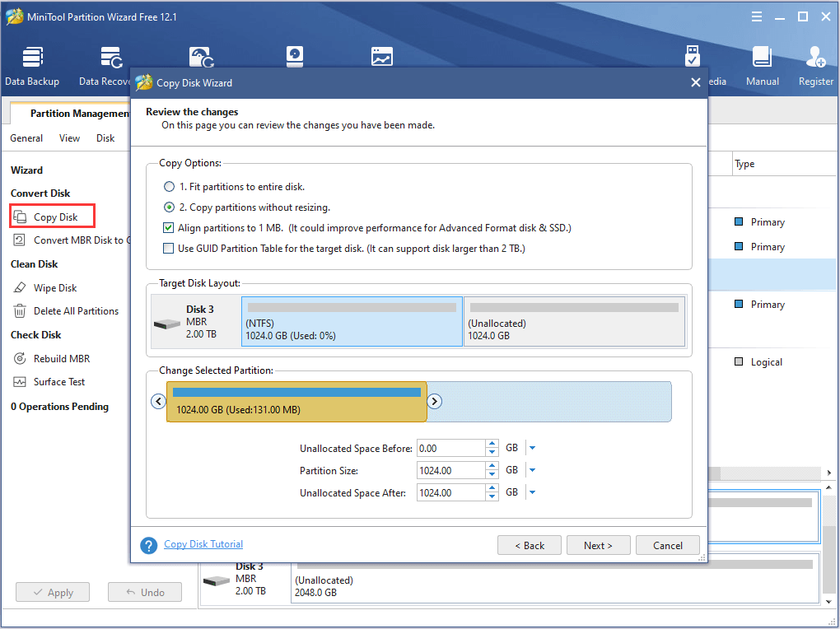The width and height of the screenshot is (840, 629).
Task: Select the Logical partition row
Action: [x=772, y=361]
